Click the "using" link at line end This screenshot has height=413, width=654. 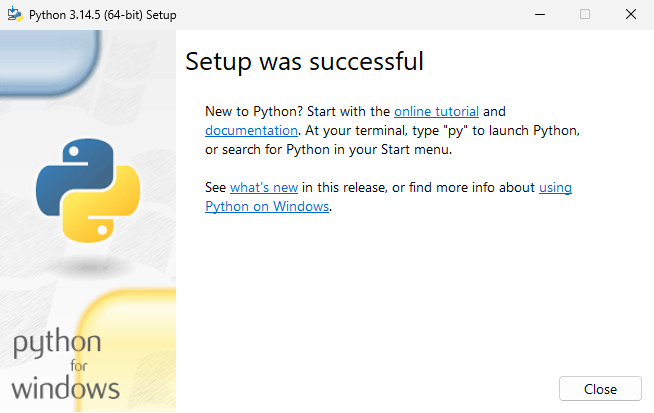pos(555,188)
